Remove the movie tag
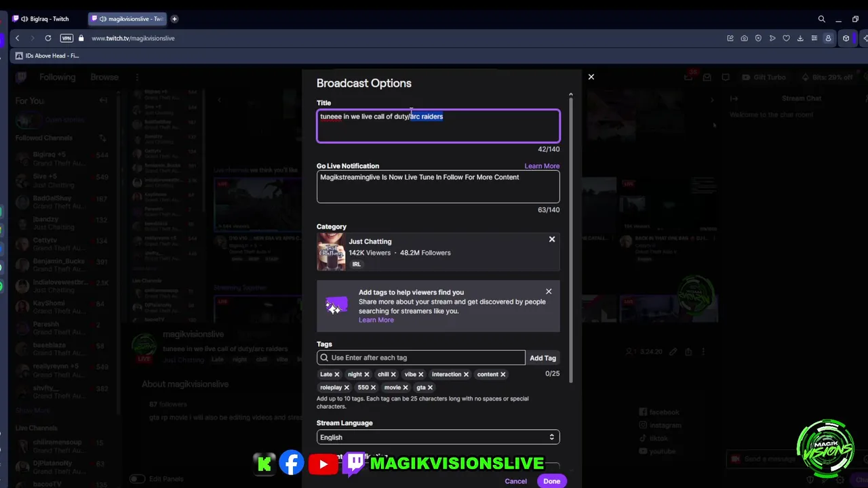The width and height of the screenshot is (868, 488). pos(406,388)
